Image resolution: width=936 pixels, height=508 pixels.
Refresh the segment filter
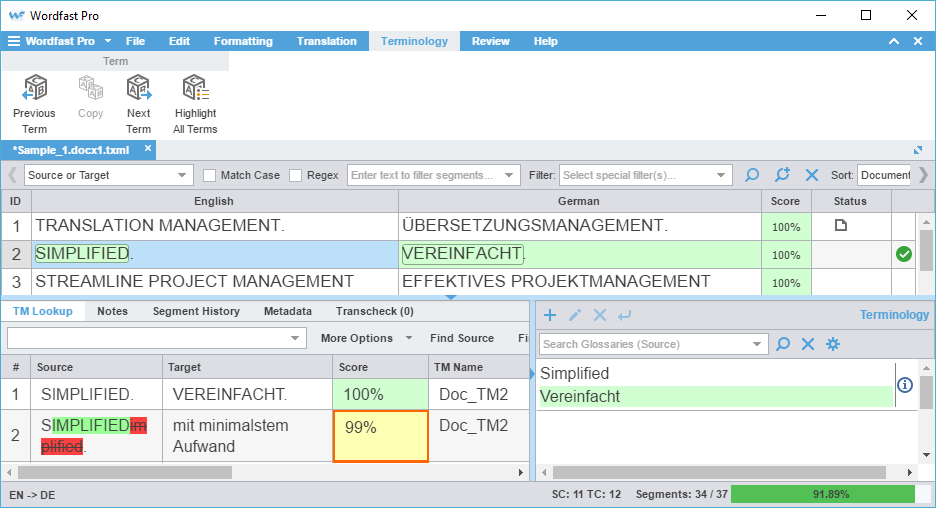coord(782,175)
